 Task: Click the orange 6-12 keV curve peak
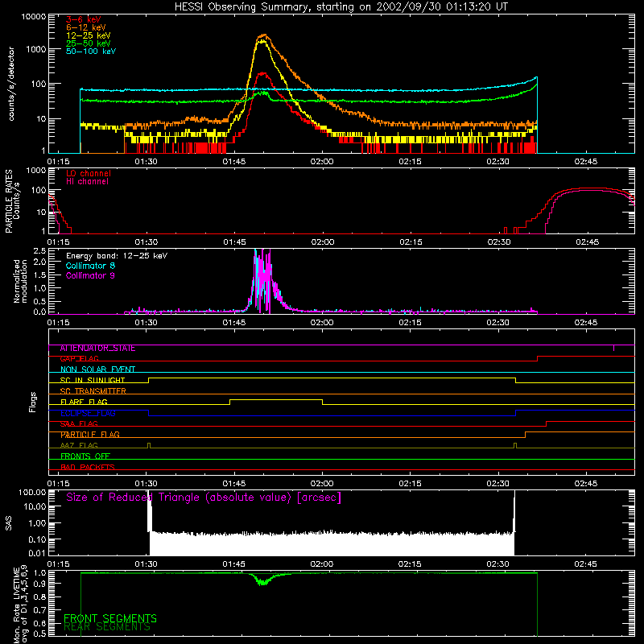click(264, 35)
